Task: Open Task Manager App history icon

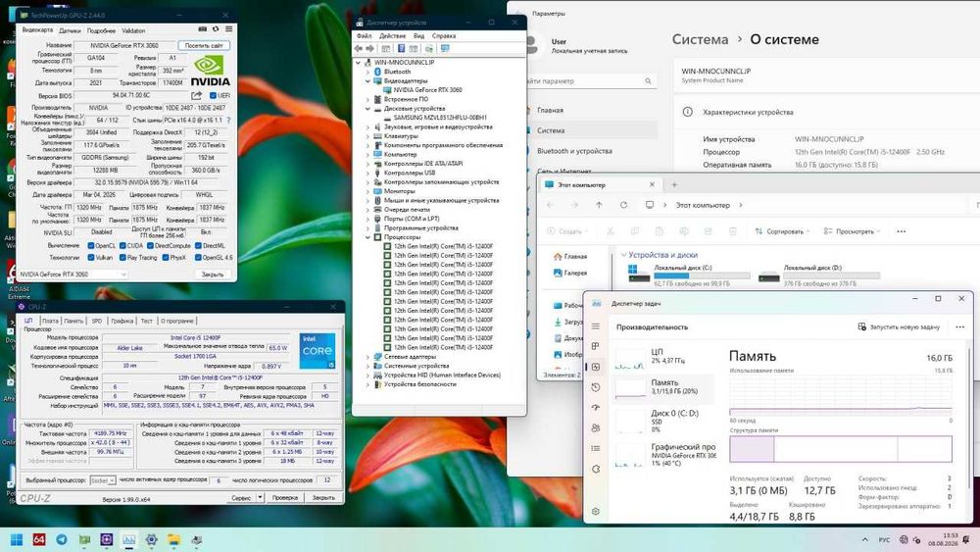Action: [596, 387]
